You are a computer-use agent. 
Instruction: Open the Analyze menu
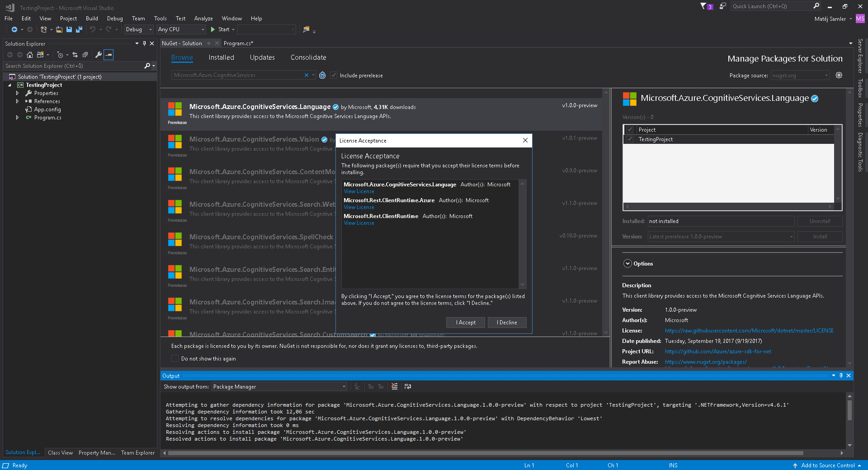[x=203, y=19]
